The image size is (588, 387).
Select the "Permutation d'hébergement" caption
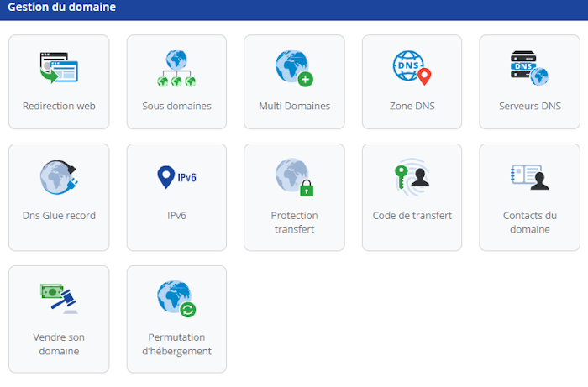176,344
